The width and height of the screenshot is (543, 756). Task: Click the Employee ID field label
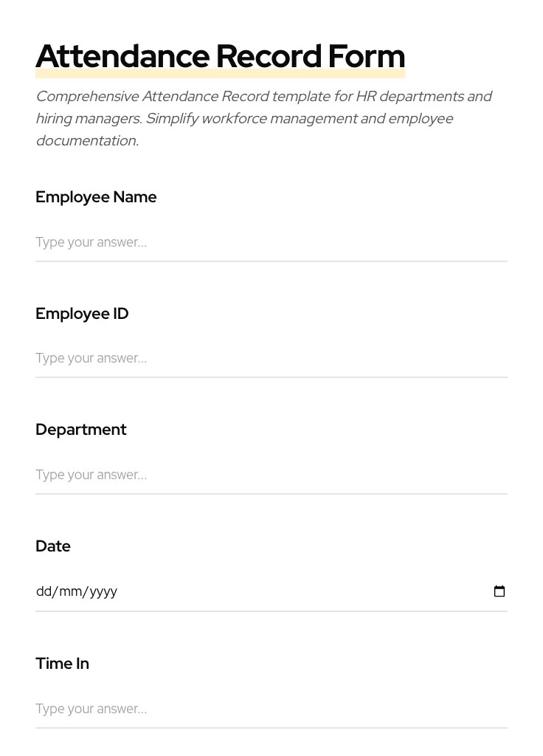tap(82, 314)
